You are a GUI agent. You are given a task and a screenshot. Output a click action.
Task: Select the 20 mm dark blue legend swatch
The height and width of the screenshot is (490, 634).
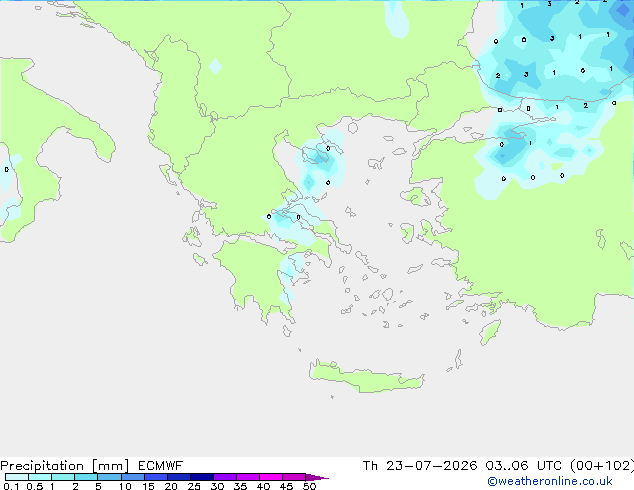click(x=179, y=477)
